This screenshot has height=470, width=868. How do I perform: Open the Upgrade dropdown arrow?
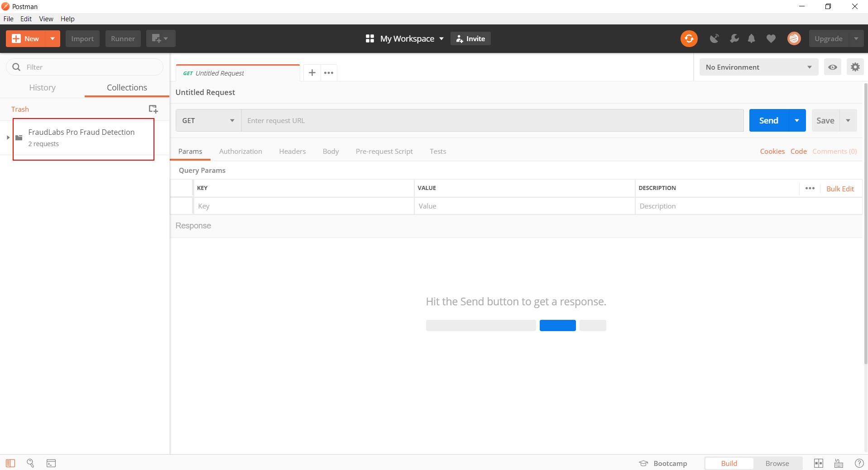[856, 38]
